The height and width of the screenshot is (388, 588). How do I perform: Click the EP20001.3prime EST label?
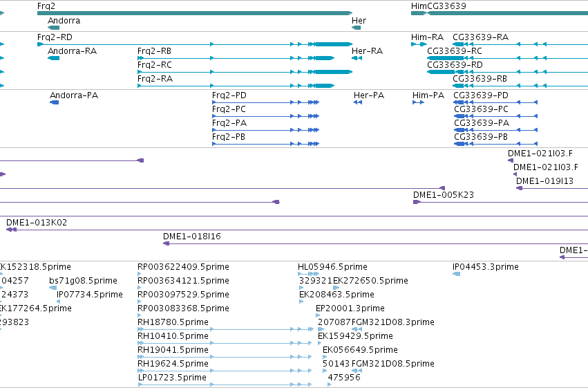pos(350,309)
